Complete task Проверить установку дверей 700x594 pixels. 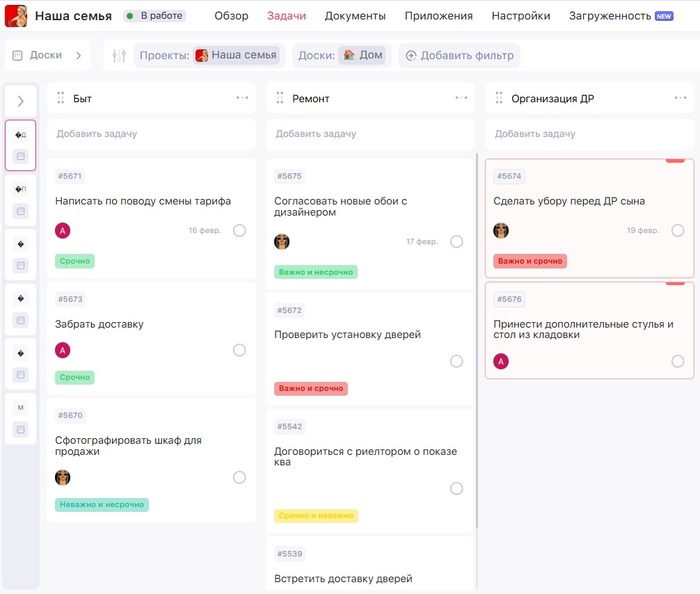(457, 361)
